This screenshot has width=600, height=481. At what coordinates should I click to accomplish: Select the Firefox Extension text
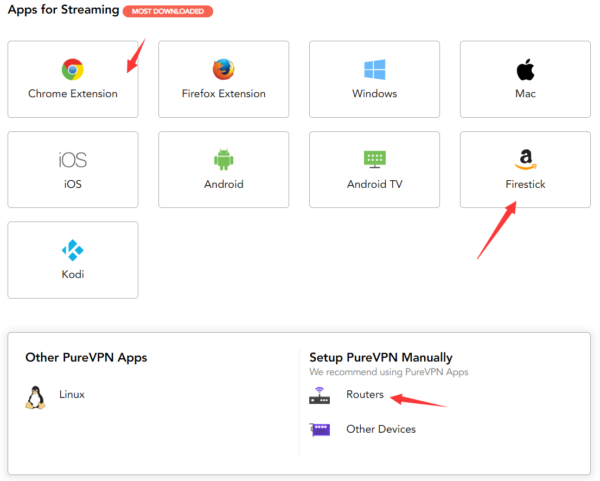click(223, 93)
